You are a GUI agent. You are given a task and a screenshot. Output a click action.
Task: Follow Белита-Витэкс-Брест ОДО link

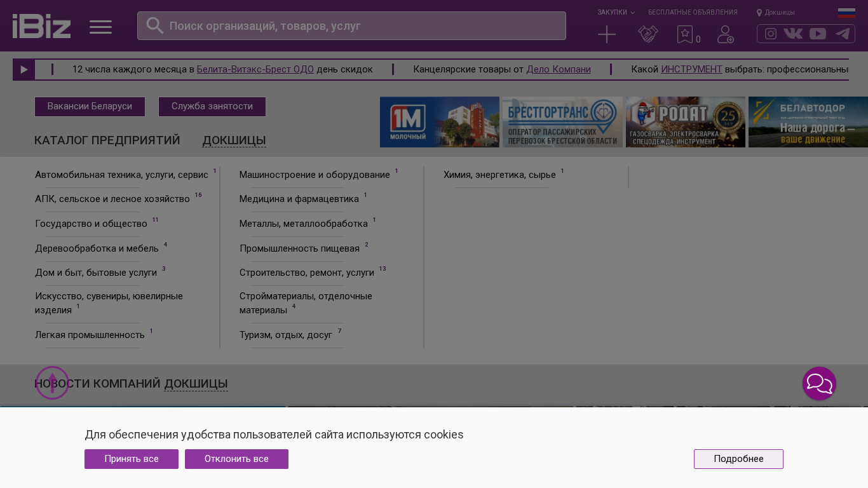255,69
